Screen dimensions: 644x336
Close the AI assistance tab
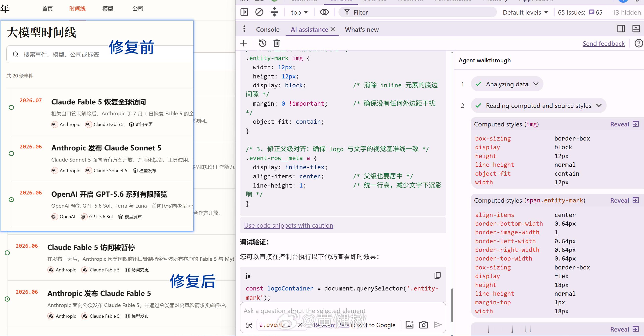[x=333, y=29]
